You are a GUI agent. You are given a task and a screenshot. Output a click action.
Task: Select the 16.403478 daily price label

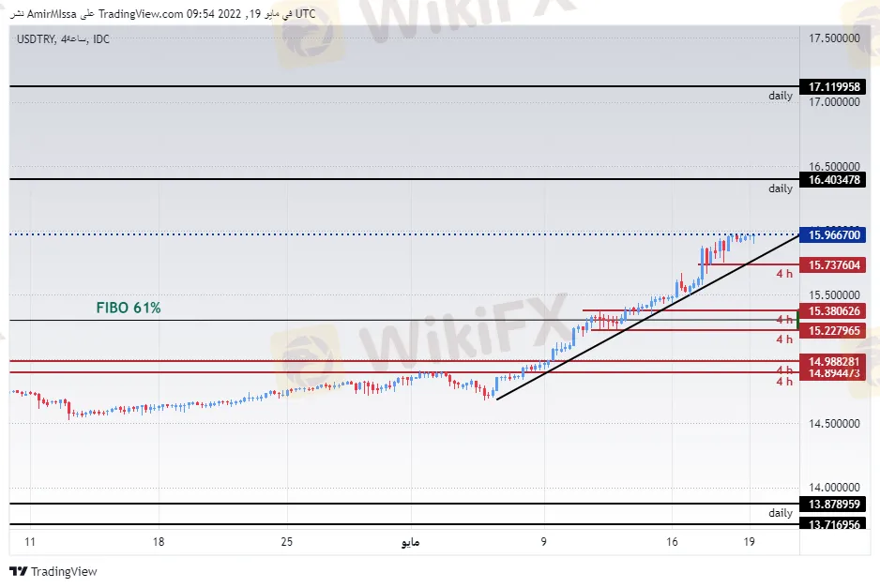(833, 179)
